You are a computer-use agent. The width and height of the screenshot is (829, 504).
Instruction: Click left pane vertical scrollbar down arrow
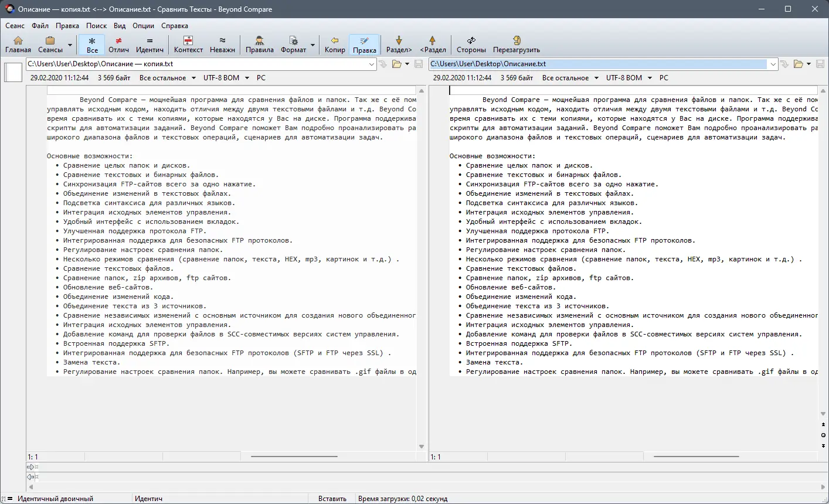point(421,447)
